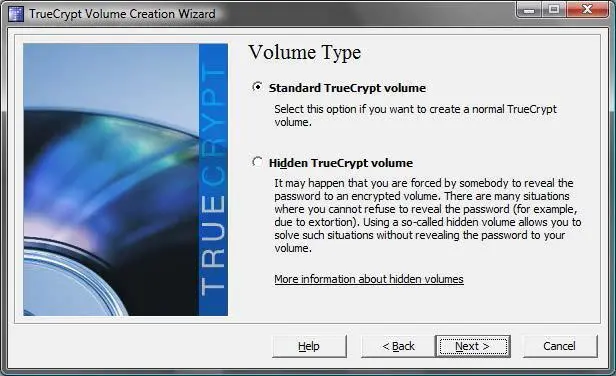Image resolution: width=616 pixels, height=376 pixels.
Task: Click the "Standard TrueCrypt volume" label text
Action: (347, 88)
